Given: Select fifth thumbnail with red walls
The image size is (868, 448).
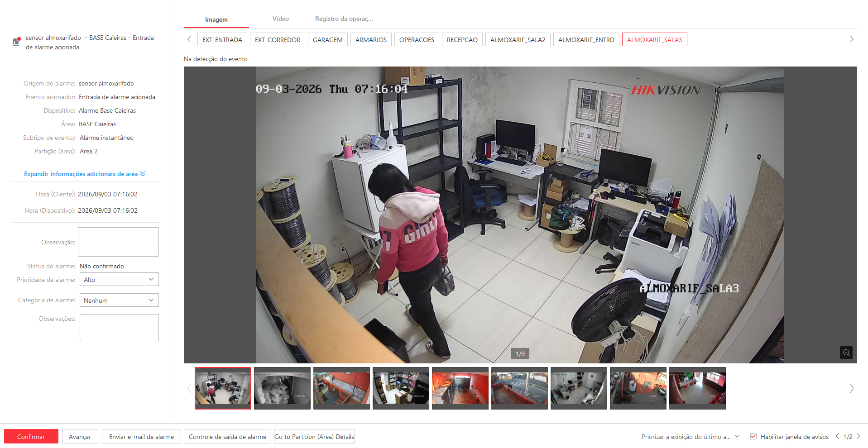Looking at the screenshot, I should point(460,388).
